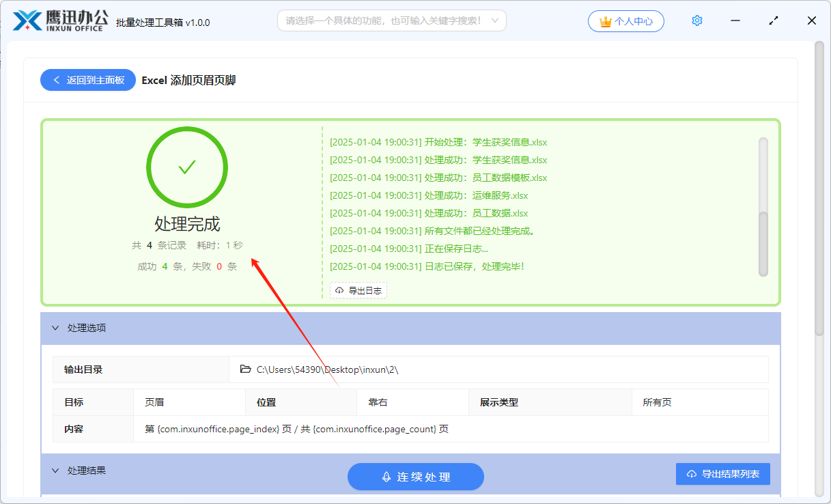This screenshot has width=831, height=504.
Task: Click 导出结果列表 button
Action: point(723,474)
